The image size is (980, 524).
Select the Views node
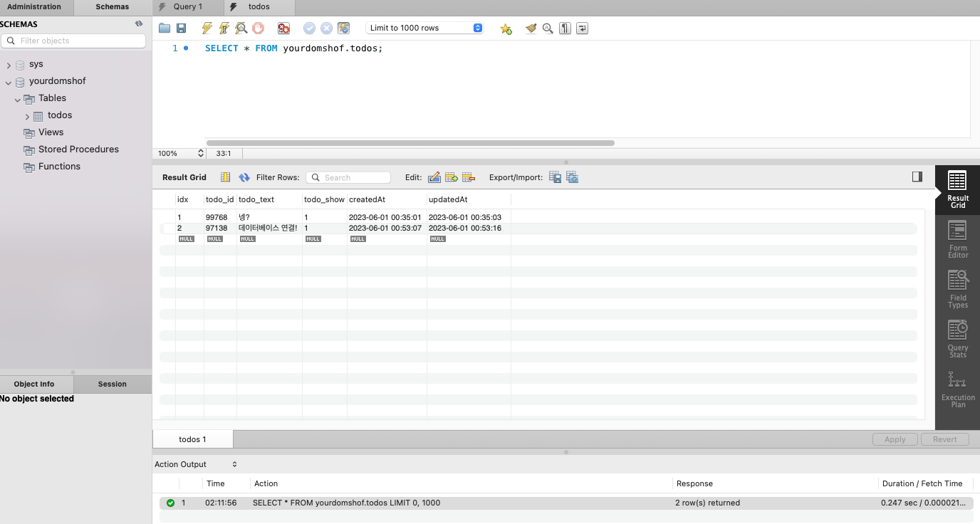[51, 132]
